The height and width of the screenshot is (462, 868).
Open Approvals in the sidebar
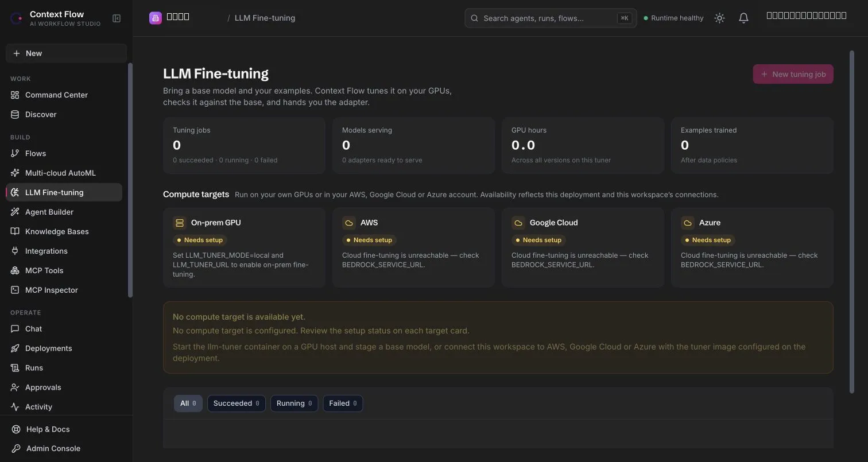pos(64,387)
